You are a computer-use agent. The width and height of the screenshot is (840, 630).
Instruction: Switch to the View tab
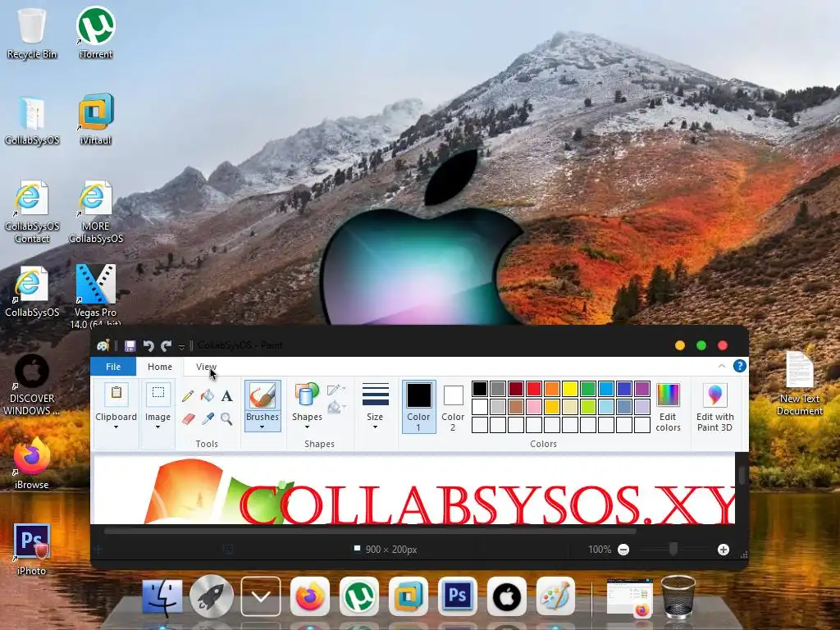point(206,367)
